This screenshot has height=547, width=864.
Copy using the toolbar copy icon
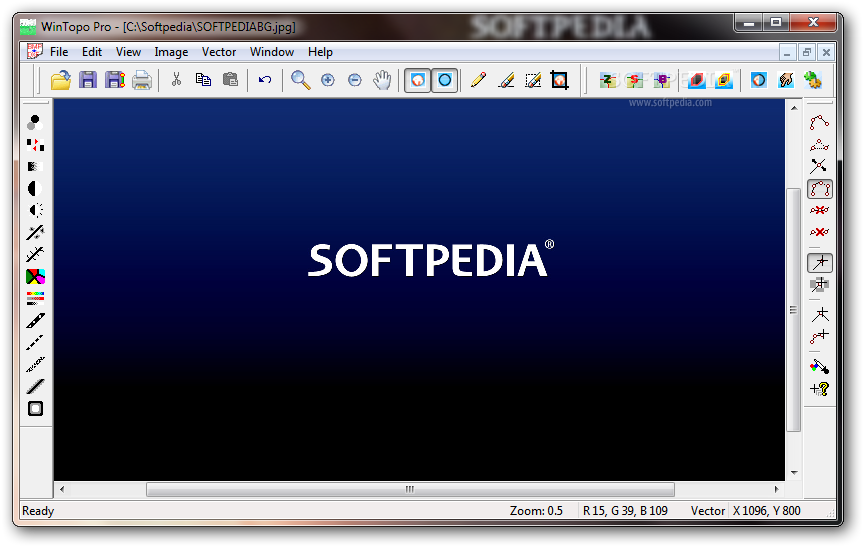[x=203, y=80]
